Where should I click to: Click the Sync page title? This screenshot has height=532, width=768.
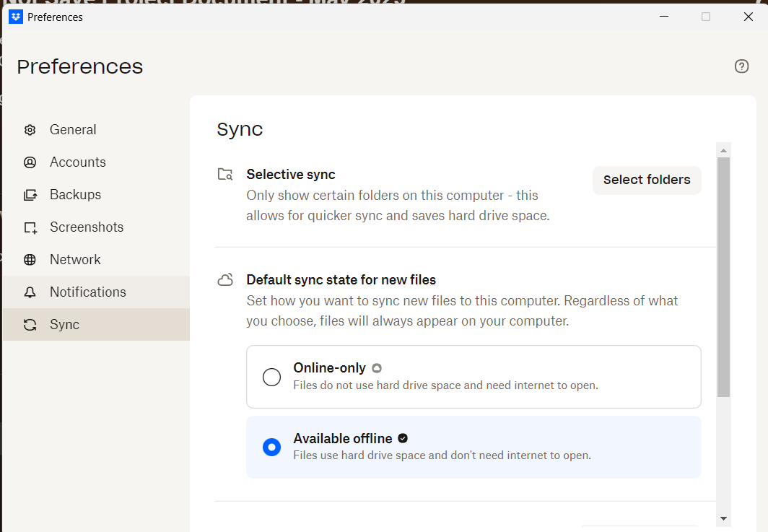click(x=240, y=130)
